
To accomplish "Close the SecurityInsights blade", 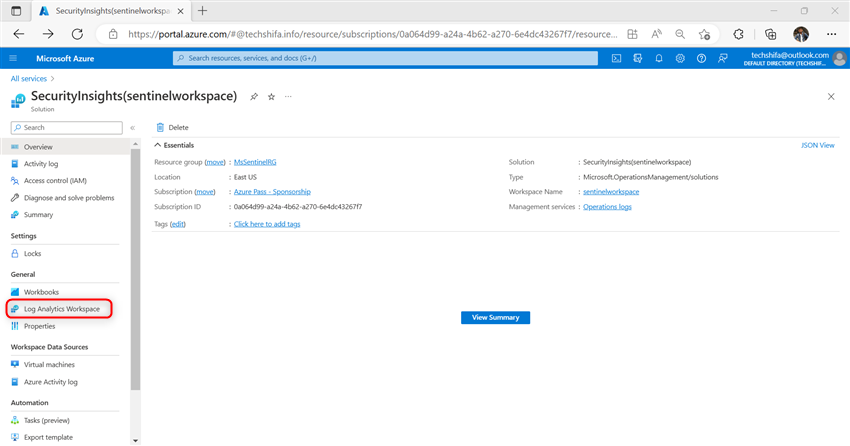I will [831, 96].
